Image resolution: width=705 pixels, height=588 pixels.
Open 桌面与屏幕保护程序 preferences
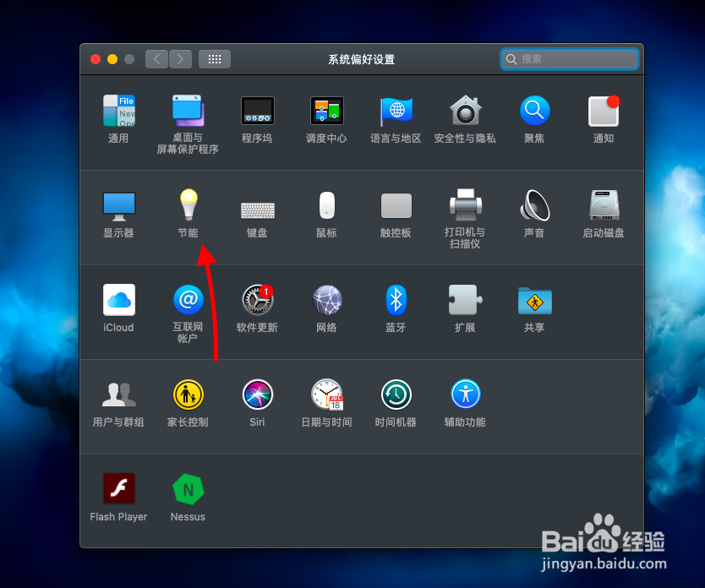coord(188,111)
